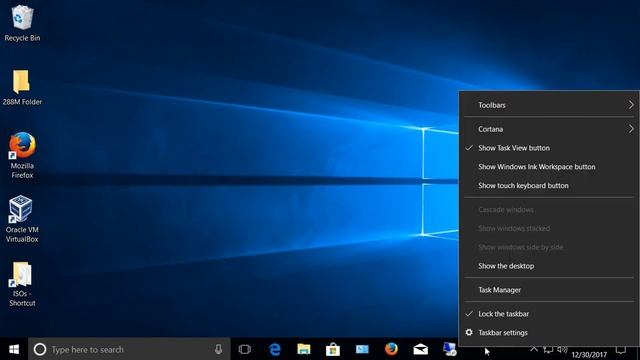Uncheck Show Task View button
Viewport: 640px width, 360px height.
tap(549, 148)
